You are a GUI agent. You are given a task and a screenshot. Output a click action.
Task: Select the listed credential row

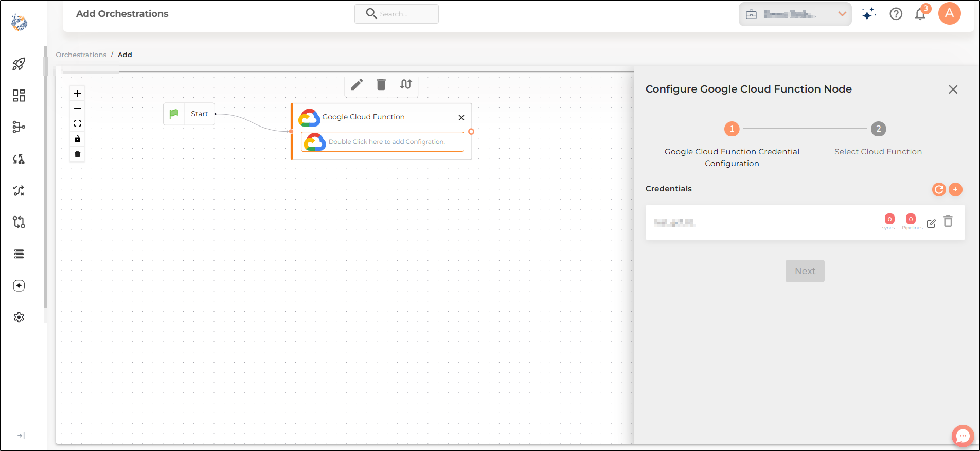805,223
